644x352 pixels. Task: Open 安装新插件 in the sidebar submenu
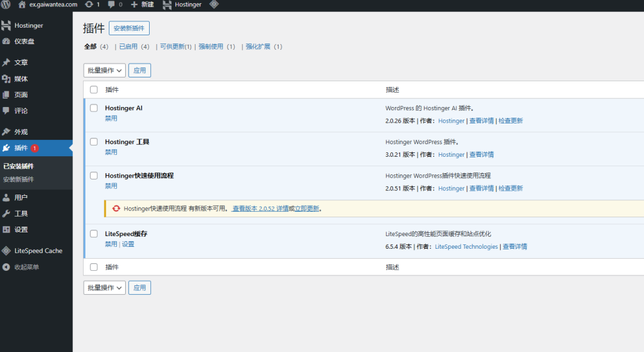tap(18, 179)
